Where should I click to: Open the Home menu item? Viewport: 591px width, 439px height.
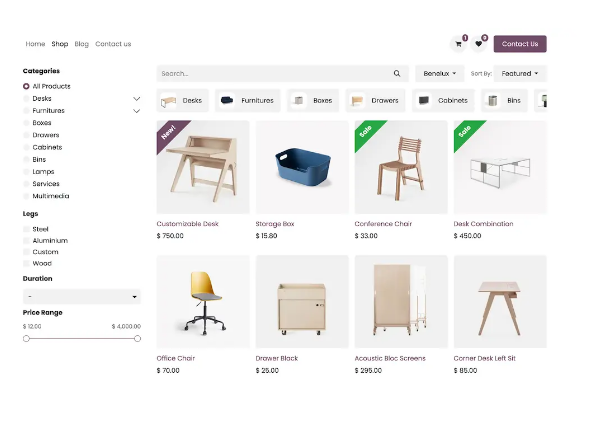35,44
